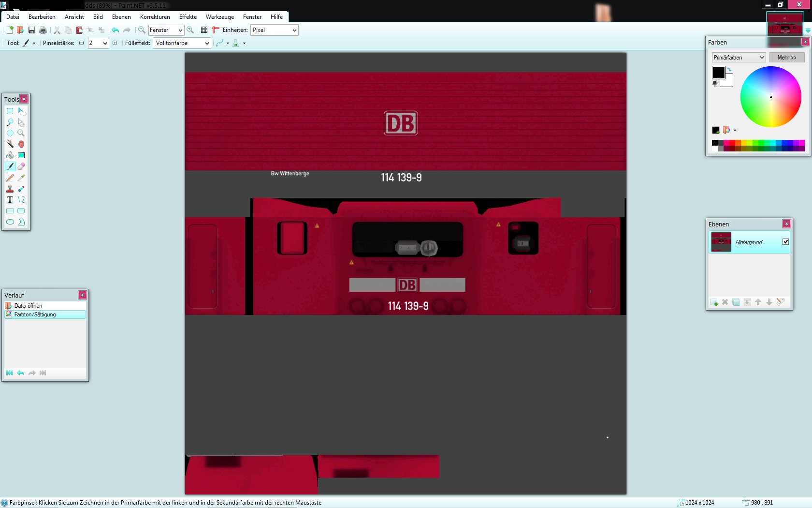Select the Rounded Rectangle shape tool
Image resolution: width=812 pixels, height=508 pixels.
(21, 211)
